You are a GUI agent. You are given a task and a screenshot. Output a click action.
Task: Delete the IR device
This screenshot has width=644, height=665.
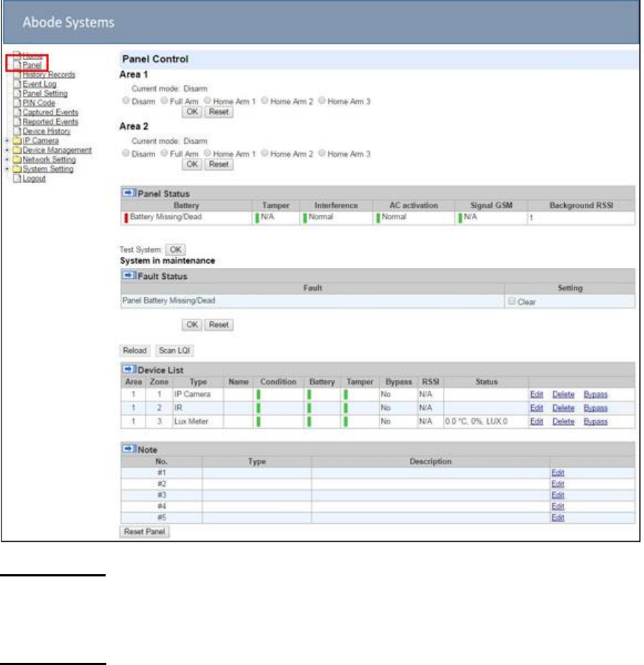click(x=563, y=408)
